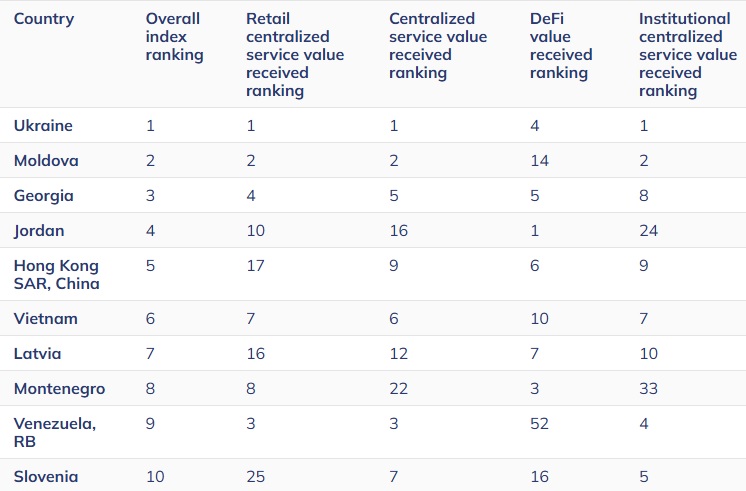Click the Country column header

tap(44, 19)
